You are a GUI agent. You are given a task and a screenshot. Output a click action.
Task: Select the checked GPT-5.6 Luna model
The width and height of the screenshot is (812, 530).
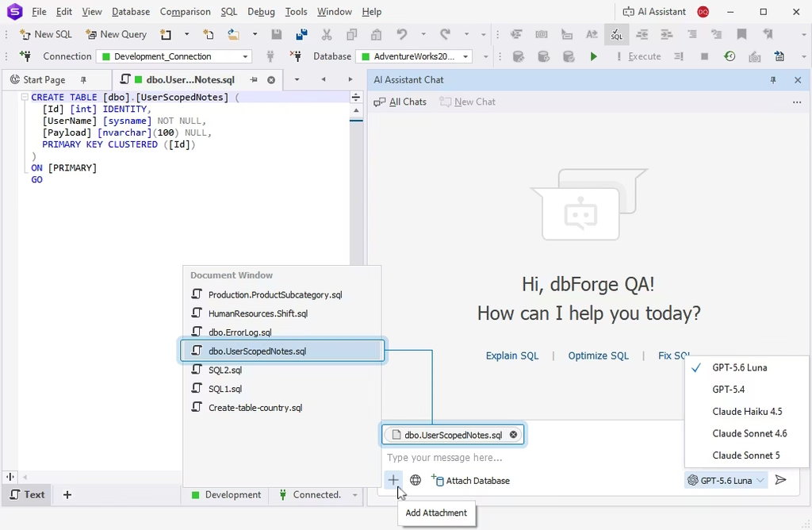point(746,368)
